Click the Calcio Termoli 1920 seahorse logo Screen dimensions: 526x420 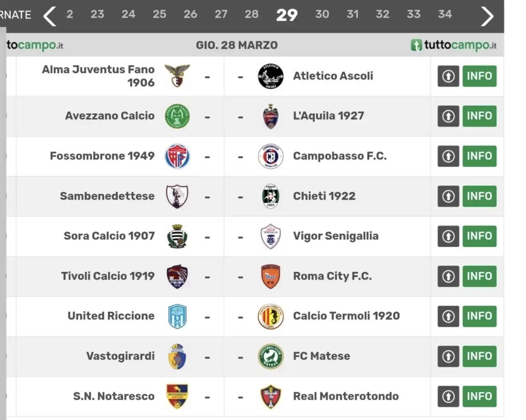(x=270, y=317)
